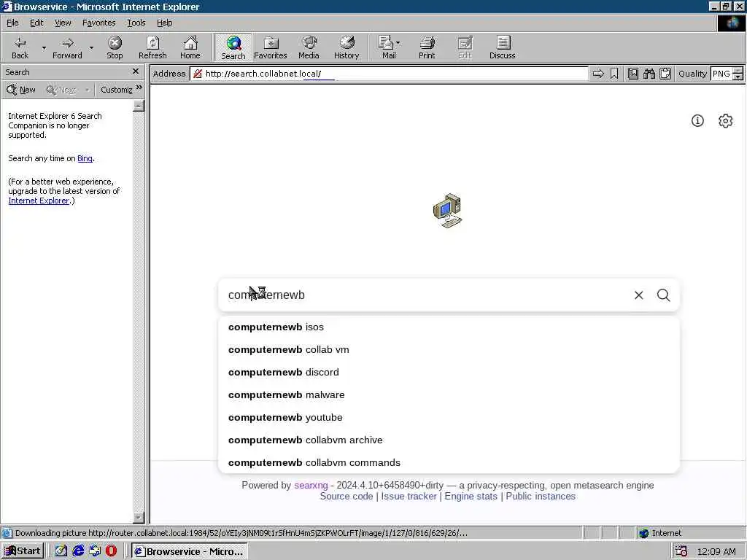Open the History toolbar button
747x560 pixels.
click(x=347, y=47)
